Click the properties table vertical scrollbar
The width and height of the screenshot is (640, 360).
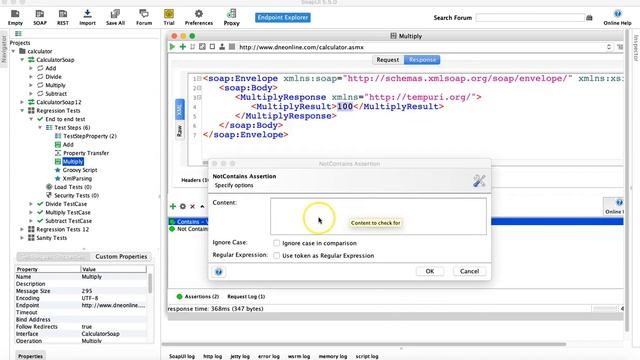point(150,283)
